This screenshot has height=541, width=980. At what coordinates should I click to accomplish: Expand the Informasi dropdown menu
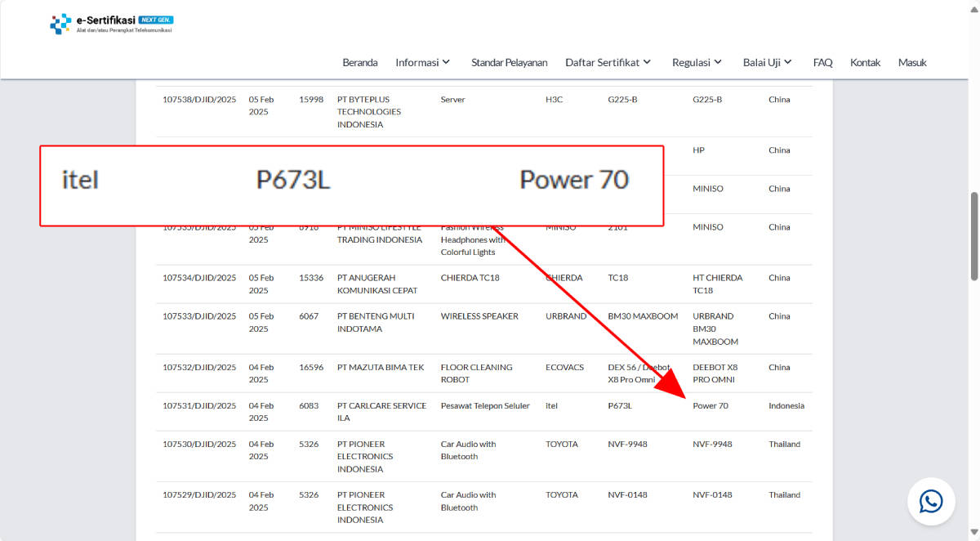[x=423, y=62]
